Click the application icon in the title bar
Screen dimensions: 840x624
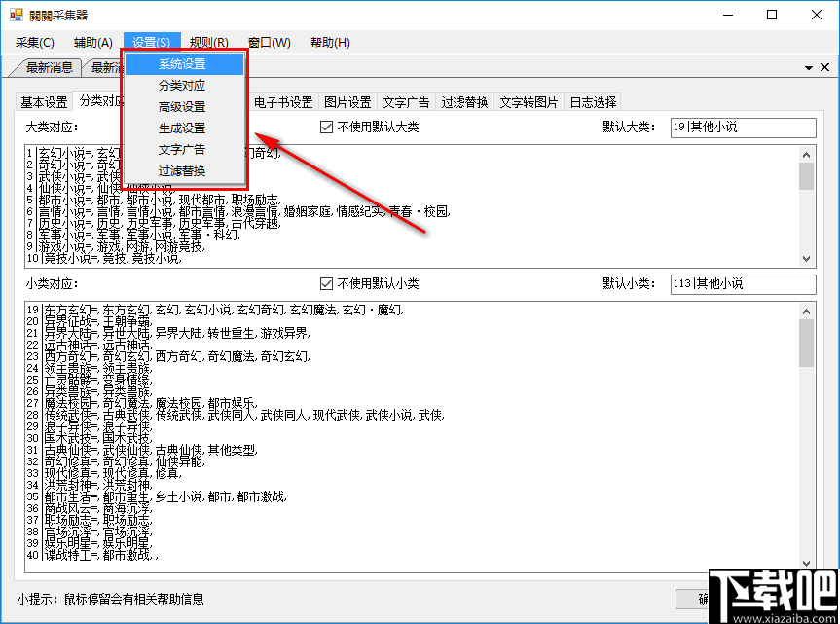tap(15, 15)
